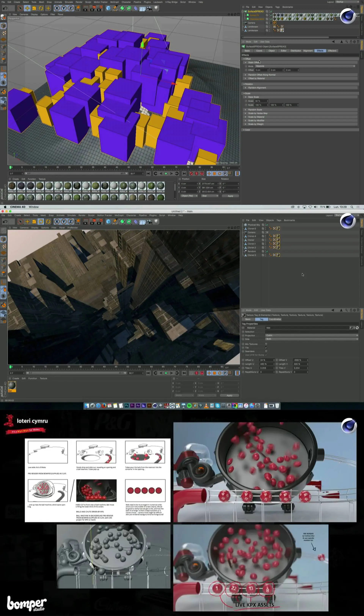Select the Move tool in top window
364x616 pixels.
click(x=27, y=8)
